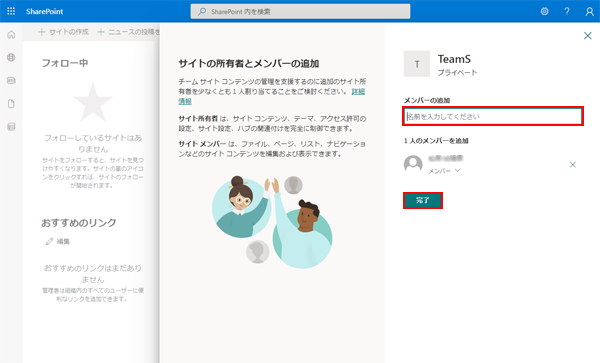Click the TeamS site name text
The width and height of the screenshot is (600, 363).
454,59
